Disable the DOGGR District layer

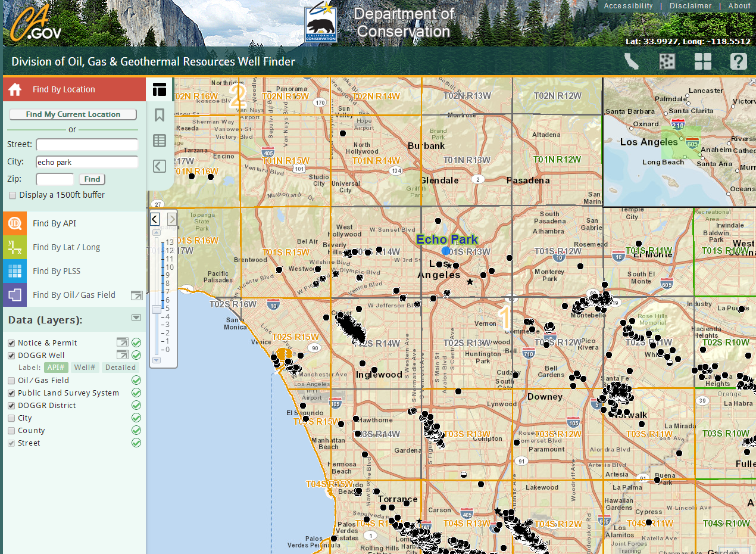[x=11, y=405]
